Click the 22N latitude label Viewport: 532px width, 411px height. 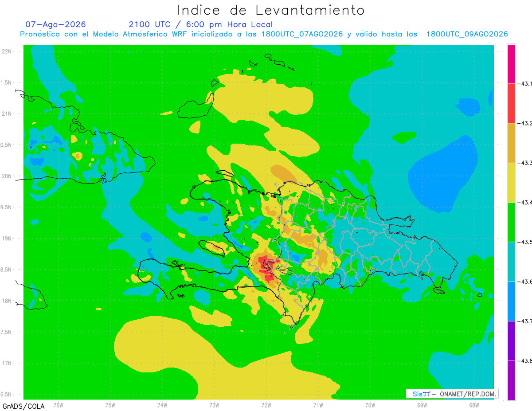tap(8, 51)
